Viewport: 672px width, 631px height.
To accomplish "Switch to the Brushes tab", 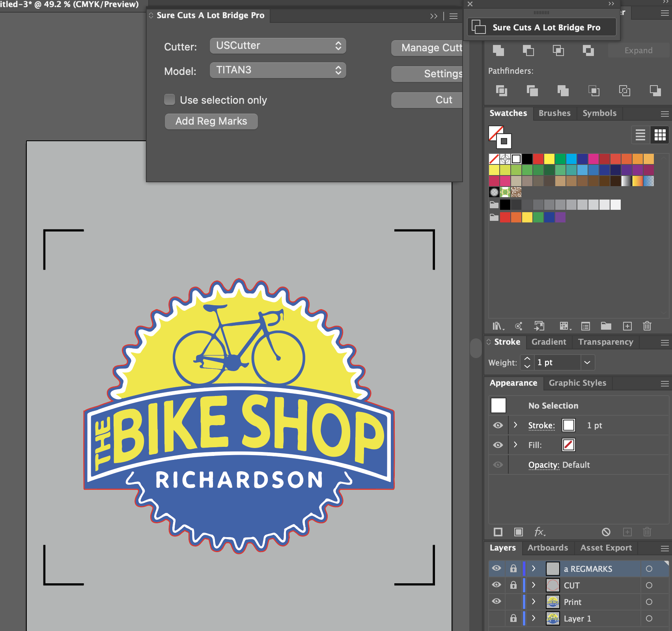I will (554, 113).
